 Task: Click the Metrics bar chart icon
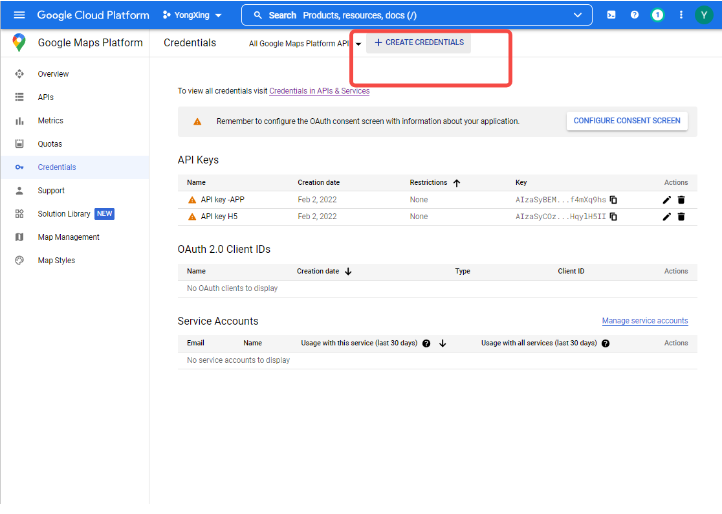coord(19,121)
